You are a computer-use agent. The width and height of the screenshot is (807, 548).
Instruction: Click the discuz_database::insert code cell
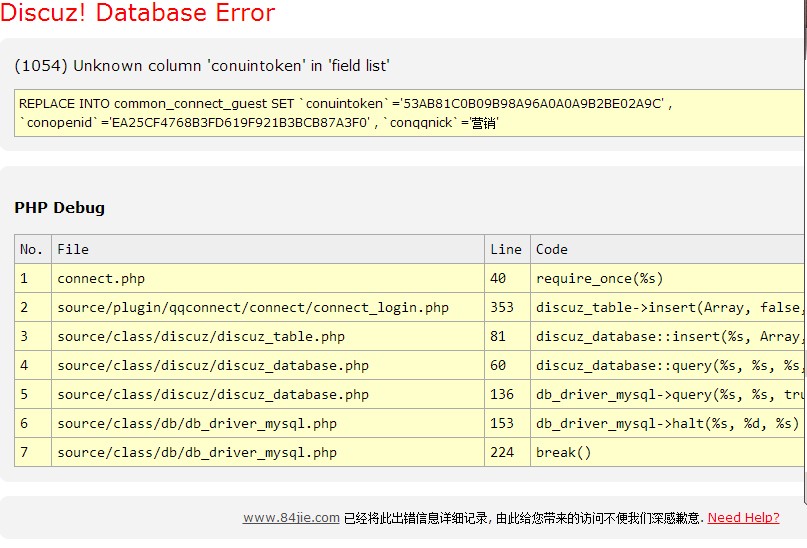coord(668,337)
